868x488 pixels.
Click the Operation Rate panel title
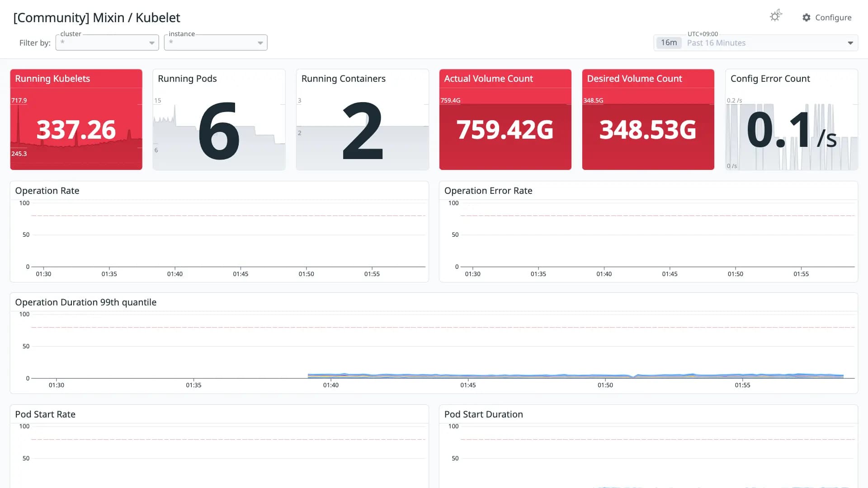pyautogui.click(x=47, y=191)
